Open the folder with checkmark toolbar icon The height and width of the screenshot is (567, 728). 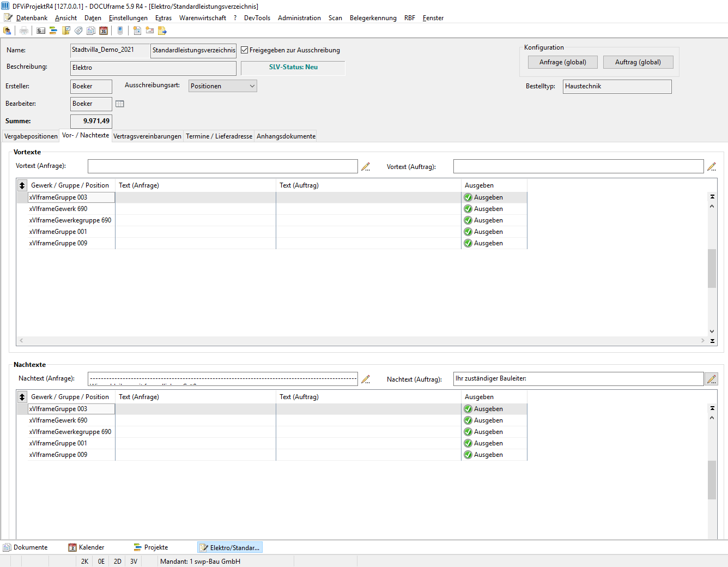[x=66, y=31]
